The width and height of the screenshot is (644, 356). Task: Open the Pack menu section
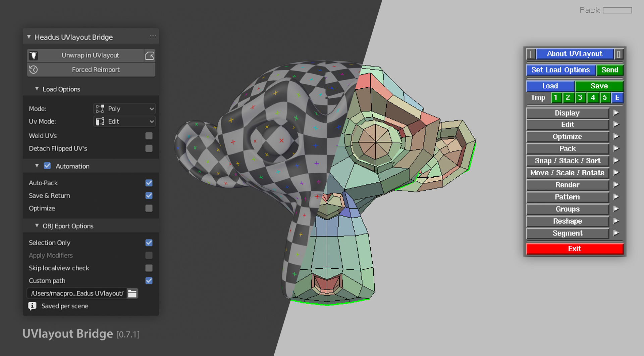(568, 149)
